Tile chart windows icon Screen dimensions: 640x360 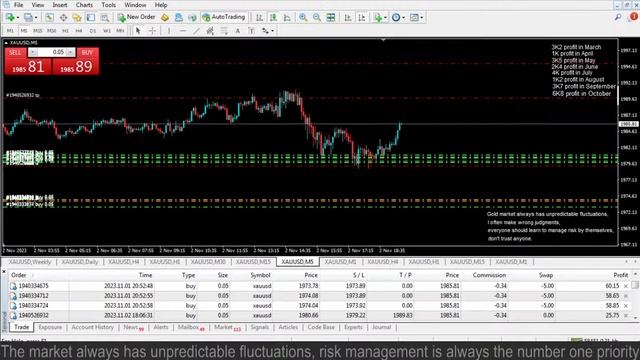coord(331,18)
